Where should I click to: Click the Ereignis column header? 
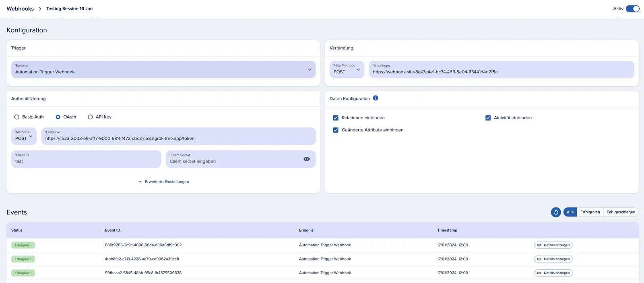306,231
